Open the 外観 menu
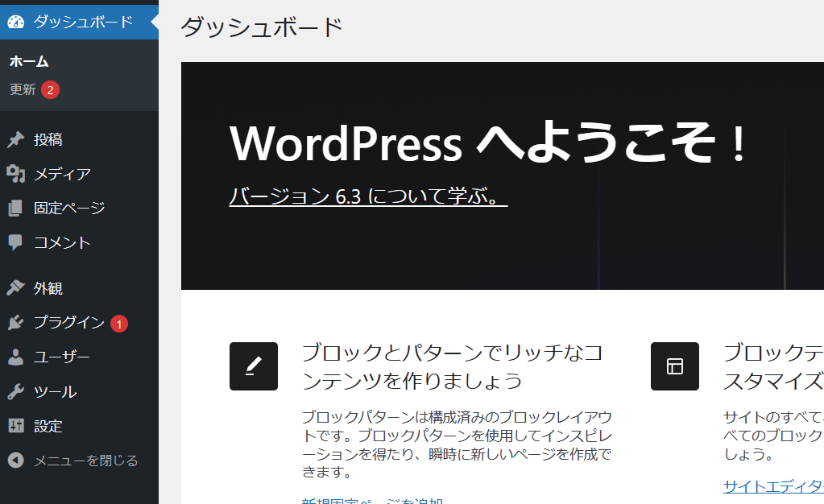The width and height of the screenshot is (824, 504). pyautogui.click(x=80, y=287)
